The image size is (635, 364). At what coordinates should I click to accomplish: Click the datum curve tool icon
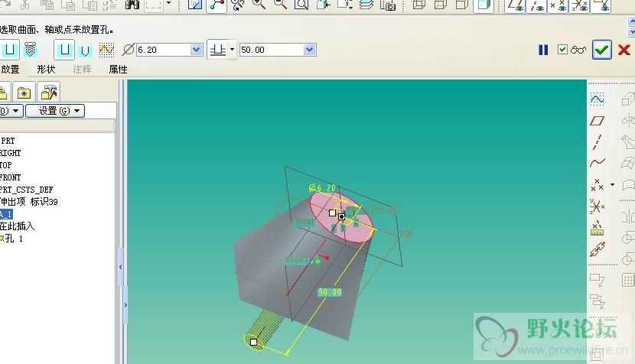[597, 163]
